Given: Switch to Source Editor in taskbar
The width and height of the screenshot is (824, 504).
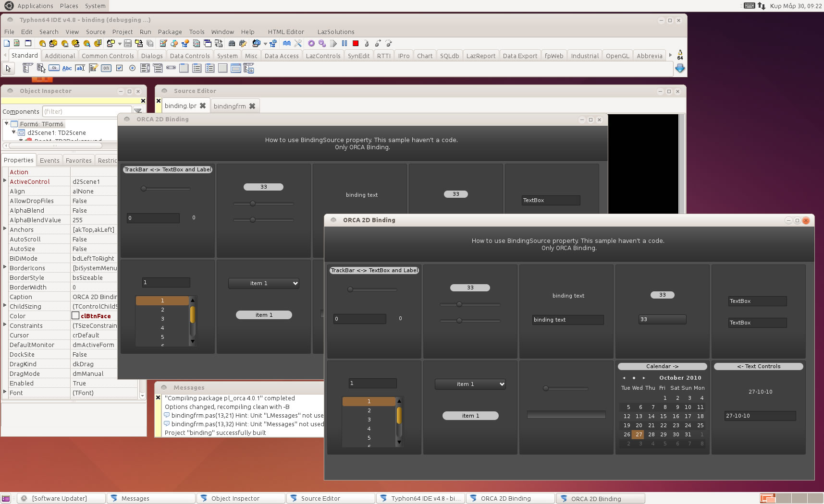Looking at the screenshot, I should coord(330,498).
